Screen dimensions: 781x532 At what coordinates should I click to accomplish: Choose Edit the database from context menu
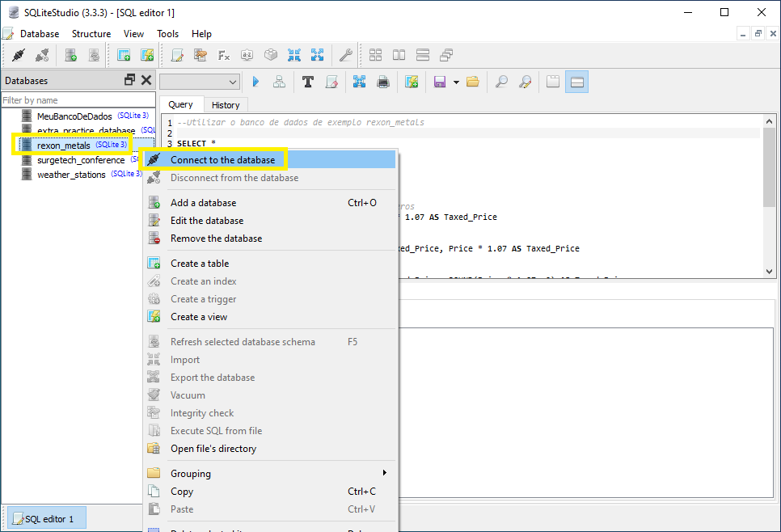click(269, 221)
